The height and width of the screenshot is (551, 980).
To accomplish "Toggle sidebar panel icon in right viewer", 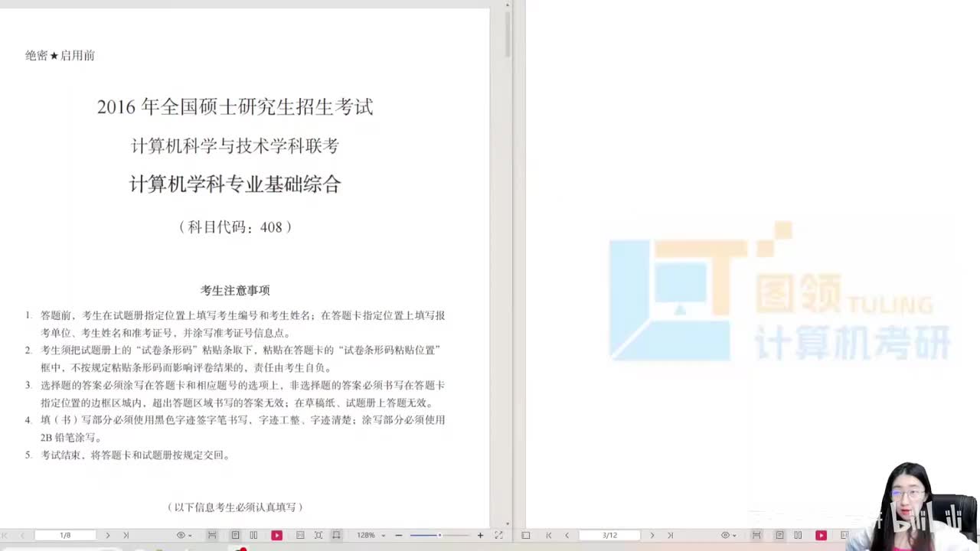I will [x=526, y=536].
